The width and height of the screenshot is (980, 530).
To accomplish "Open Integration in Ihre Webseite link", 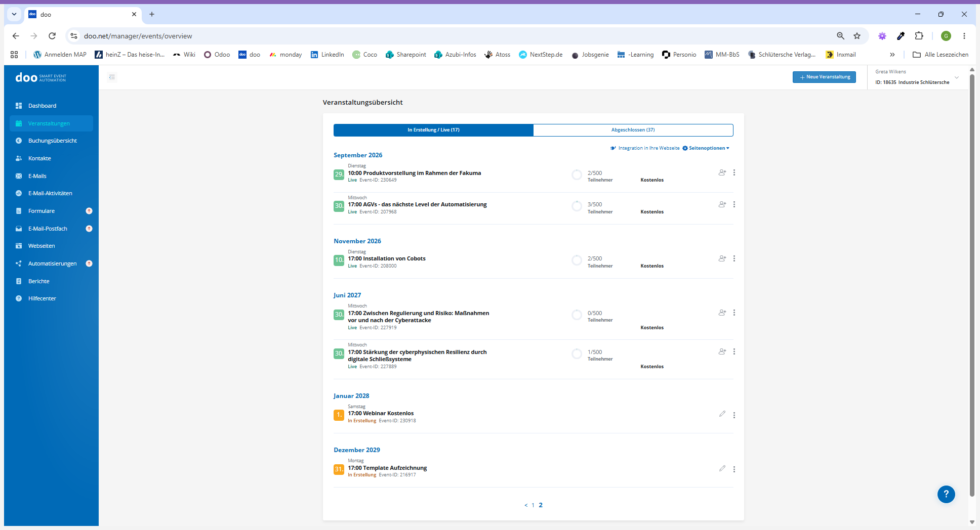I will (645, 148).
